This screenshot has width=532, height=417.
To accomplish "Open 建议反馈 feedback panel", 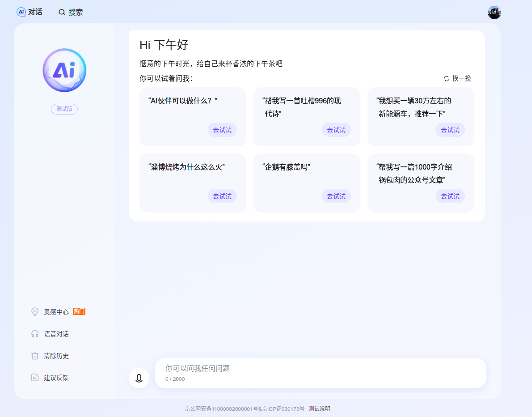I will (x=55, y=378).
